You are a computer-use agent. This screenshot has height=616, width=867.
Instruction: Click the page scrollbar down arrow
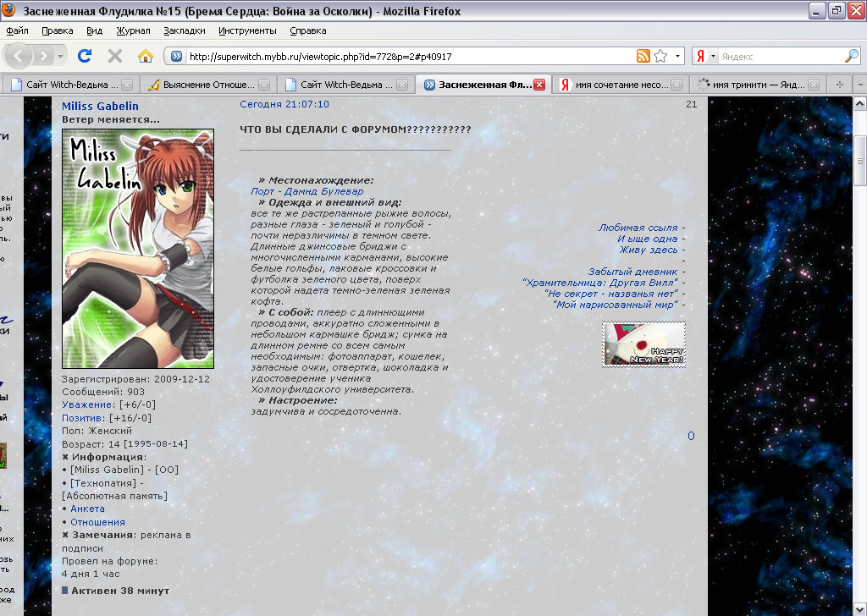[860, 609]
